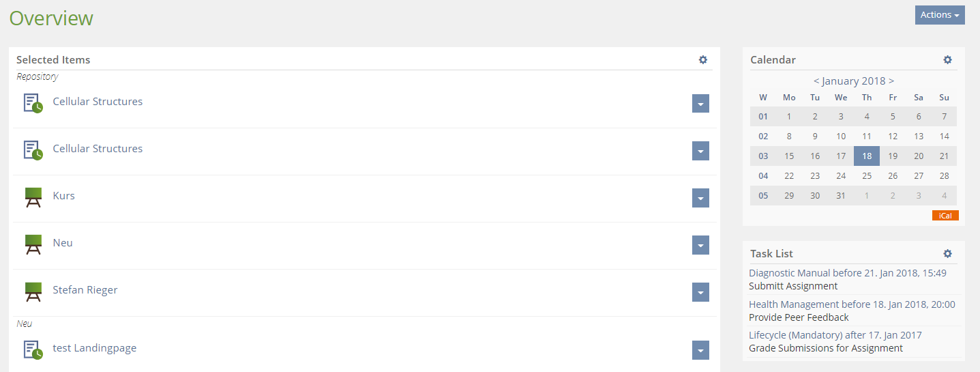Screen dimensions: 980x372
Task: Expand dropdown arrow for Stefan Rieger row
Action: point(700,292)
